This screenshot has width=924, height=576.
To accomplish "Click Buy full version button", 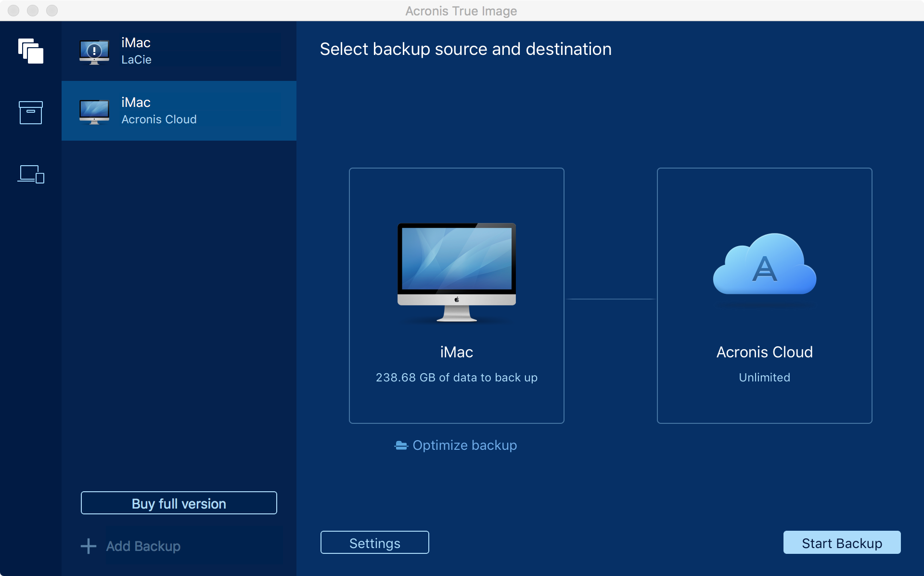I will pos(179,503).
